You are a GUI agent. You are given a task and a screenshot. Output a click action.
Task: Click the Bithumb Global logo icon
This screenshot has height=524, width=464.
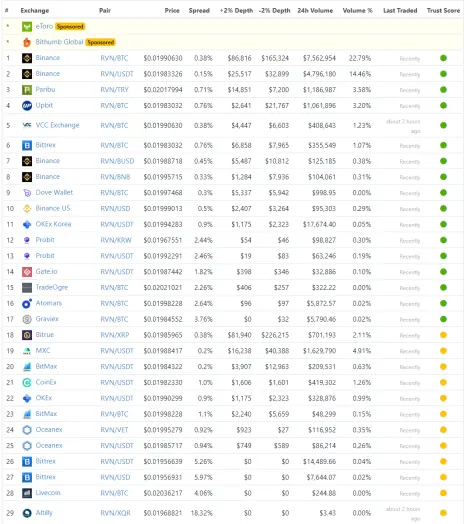27,42
